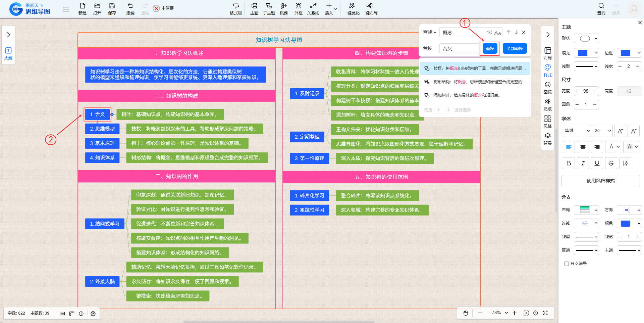644x323 pixels.
Task: Toggle case-sensitive search (Aa)
Action: [497, 33]
